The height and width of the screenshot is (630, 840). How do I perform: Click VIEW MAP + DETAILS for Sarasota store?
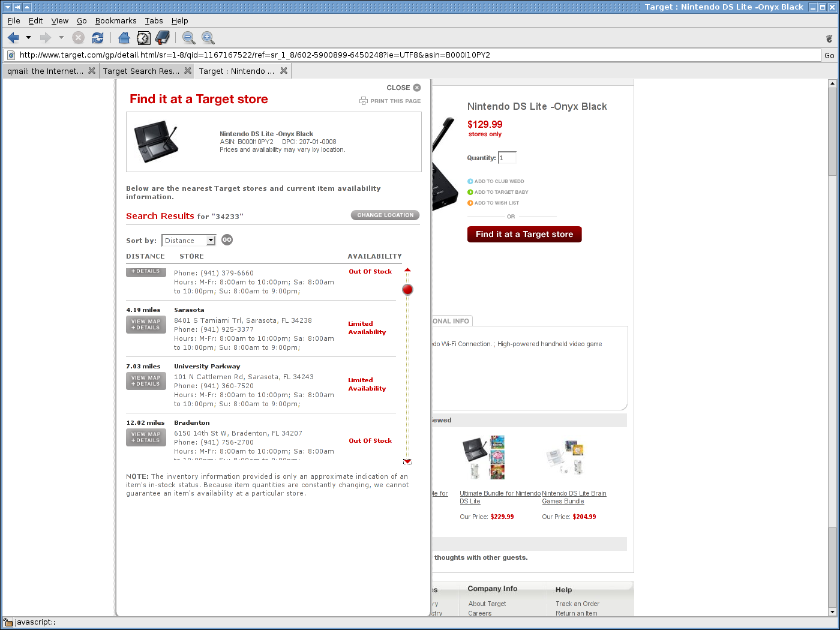pyautogui.click(x=146, y=325)
